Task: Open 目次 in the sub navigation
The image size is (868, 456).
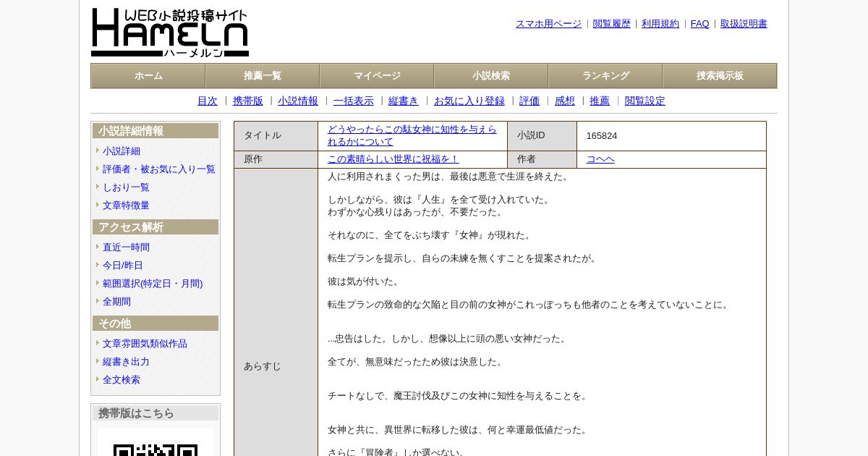Action: (x=208, y=101)
